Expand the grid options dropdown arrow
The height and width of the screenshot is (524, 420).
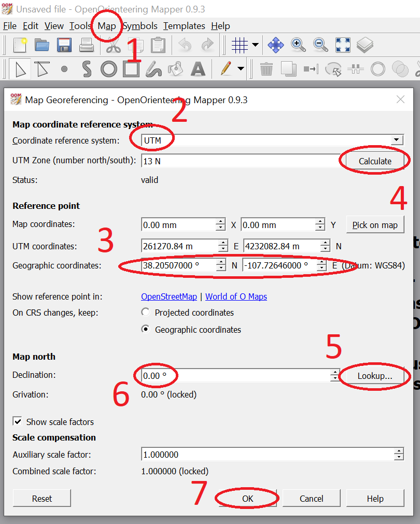click(255, 46)
